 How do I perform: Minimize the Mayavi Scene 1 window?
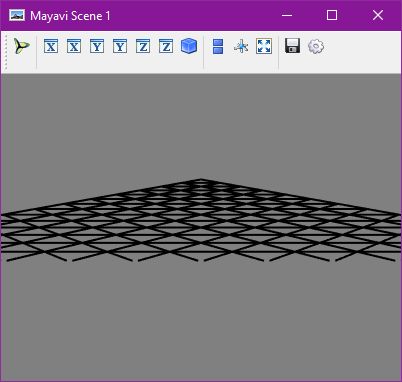click(287, 15)
